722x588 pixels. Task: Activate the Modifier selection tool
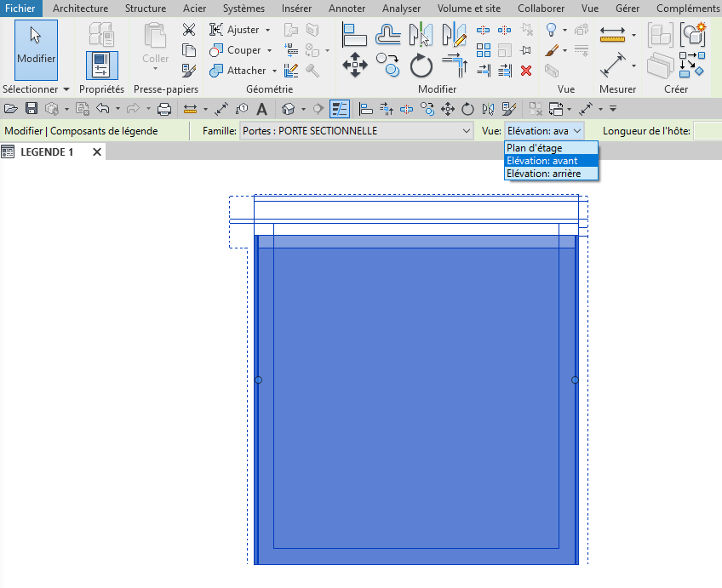(36, 49)
